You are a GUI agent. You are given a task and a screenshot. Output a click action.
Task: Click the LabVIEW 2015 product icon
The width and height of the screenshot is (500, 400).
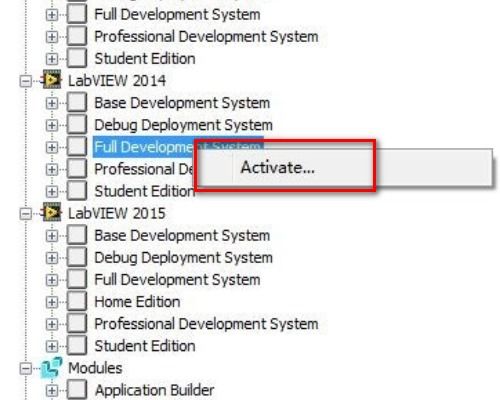pos(51,212)
